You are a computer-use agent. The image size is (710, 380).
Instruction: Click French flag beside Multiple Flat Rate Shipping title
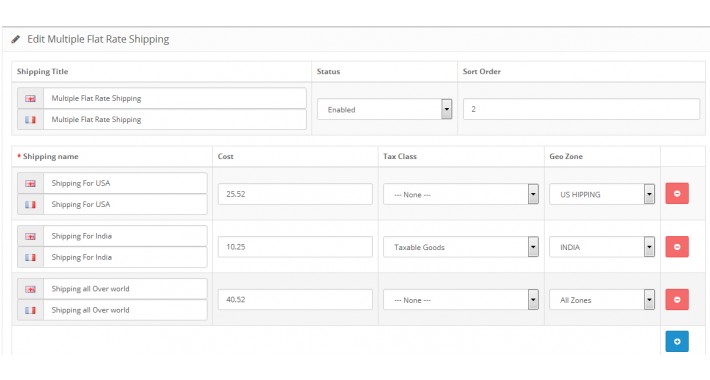30,120
